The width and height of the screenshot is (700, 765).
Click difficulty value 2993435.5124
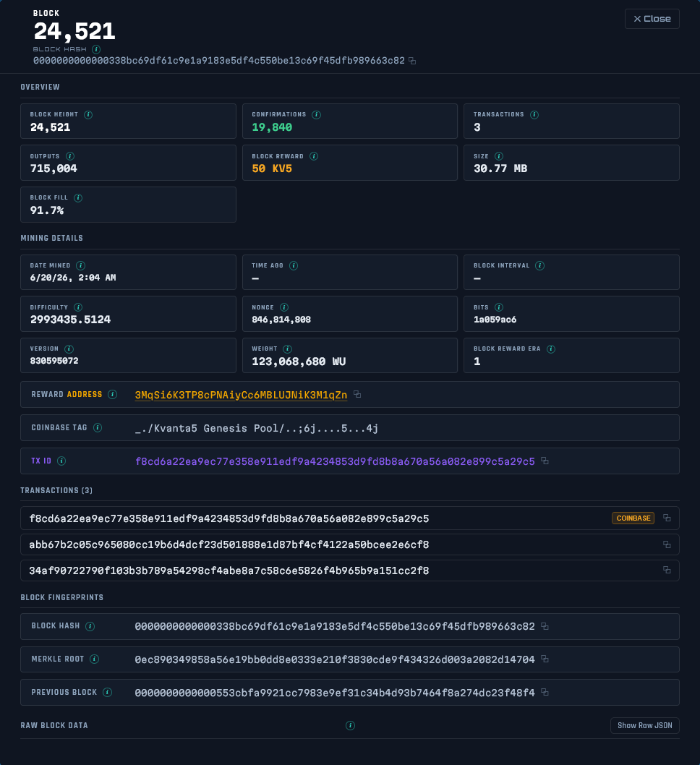pyautogui.click(x=70, y=320)
